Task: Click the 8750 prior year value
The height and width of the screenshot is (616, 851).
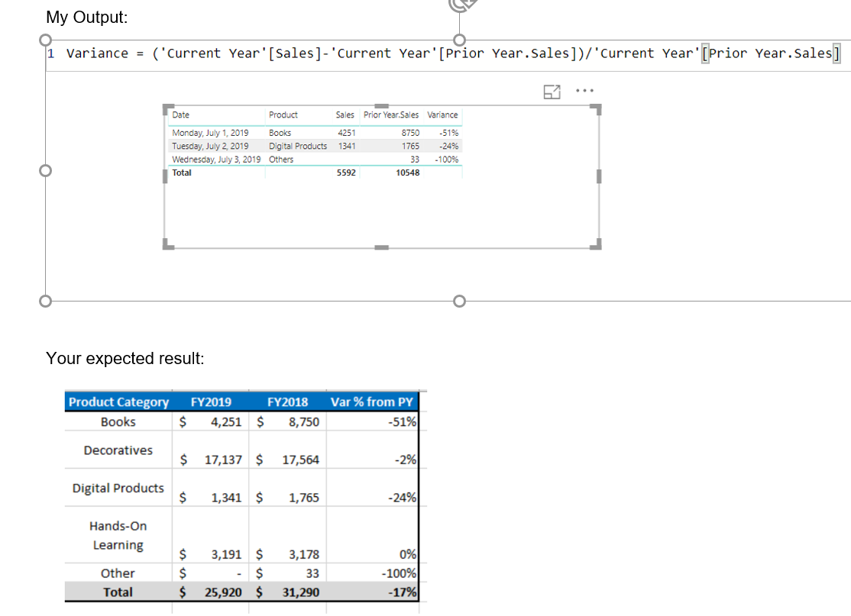Action: (410, 133)
